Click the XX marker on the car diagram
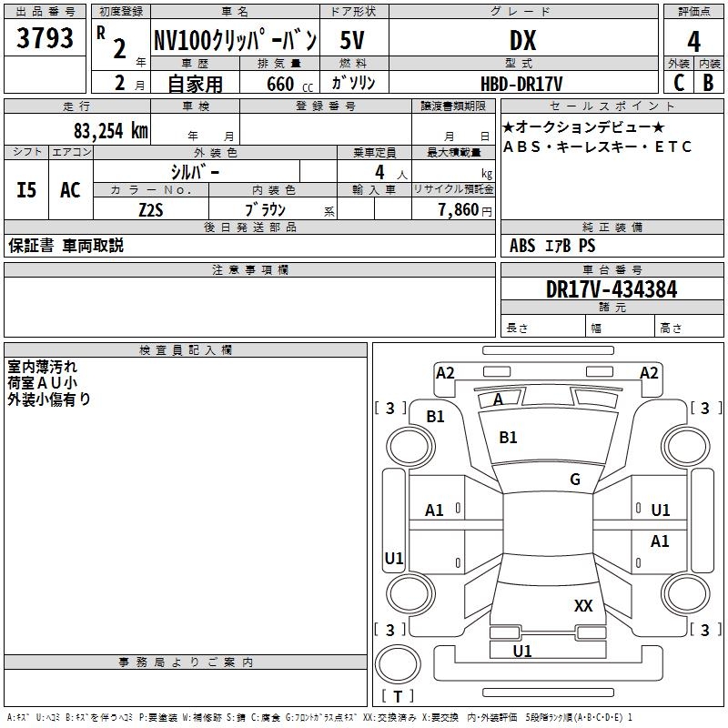The height and width of the screenshot is (728, 728). [583, 606]
